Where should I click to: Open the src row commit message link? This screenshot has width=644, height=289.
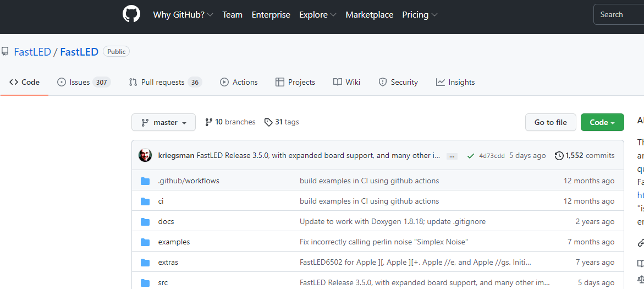(x=425, y=283)
